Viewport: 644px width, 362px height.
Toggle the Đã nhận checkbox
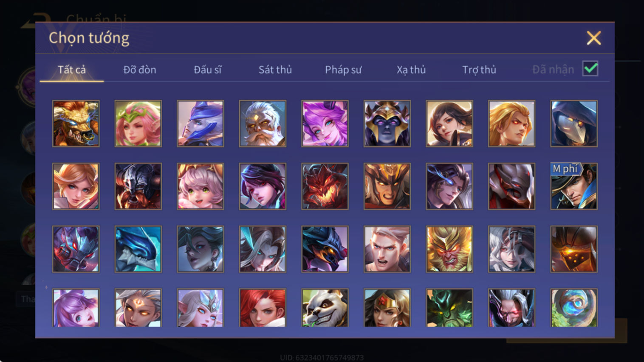tap(590, 69)
